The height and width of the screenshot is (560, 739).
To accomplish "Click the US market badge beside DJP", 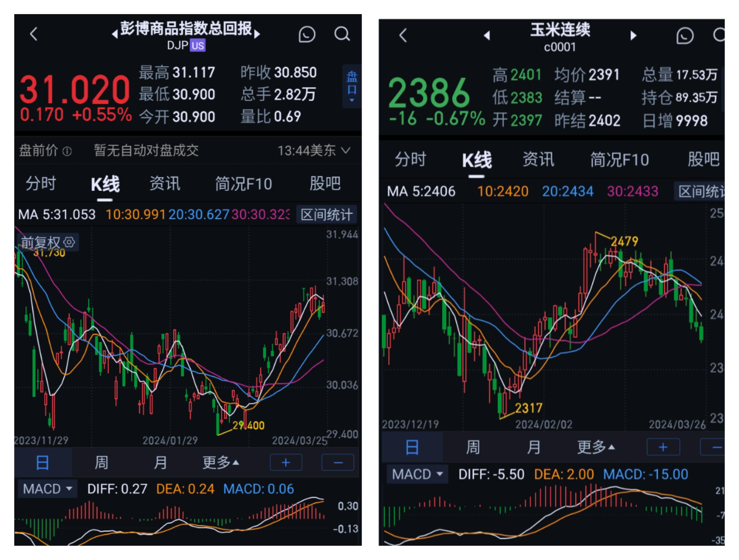I will tap(197, 45).
